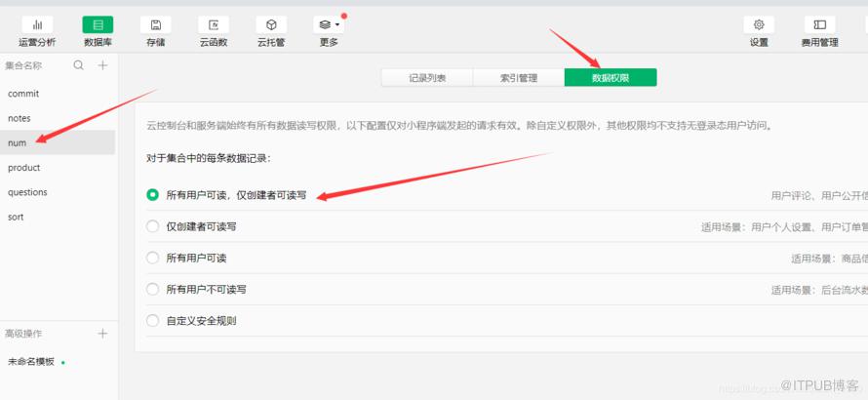868x400 pixels.
Task: Select 所有用户可读,仅创建者可读写 radio option
Action: [x=152, y=195]
